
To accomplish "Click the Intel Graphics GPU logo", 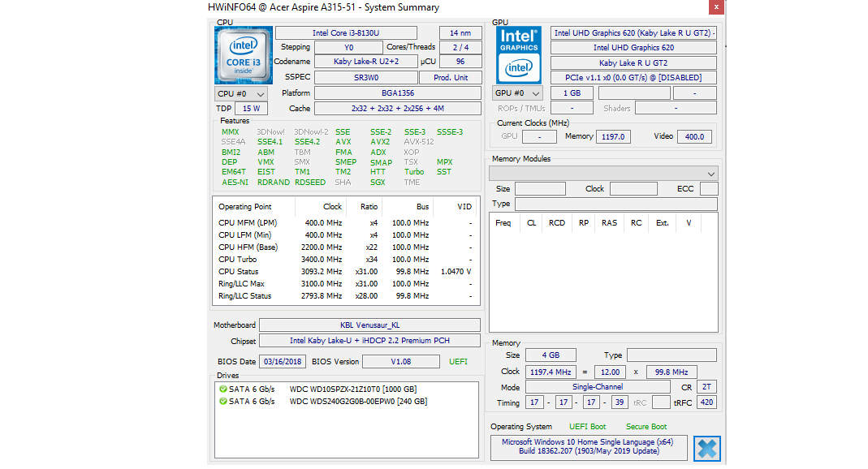I will click(519, 54).
